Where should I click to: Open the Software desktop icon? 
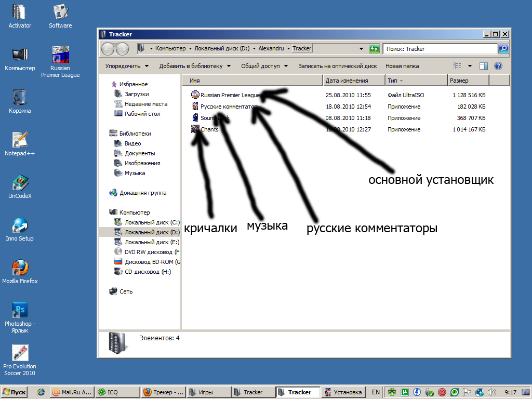coord(60,16)
